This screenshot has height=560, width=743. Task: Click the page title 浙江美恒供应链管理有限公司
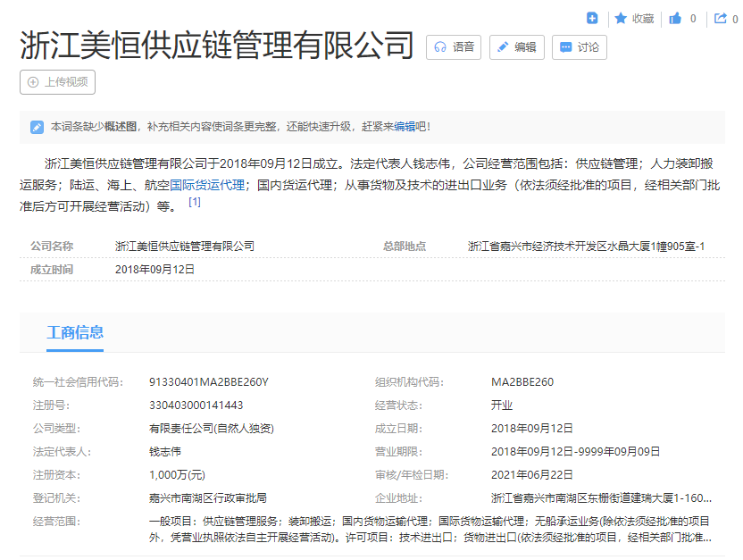pos(216,46)
